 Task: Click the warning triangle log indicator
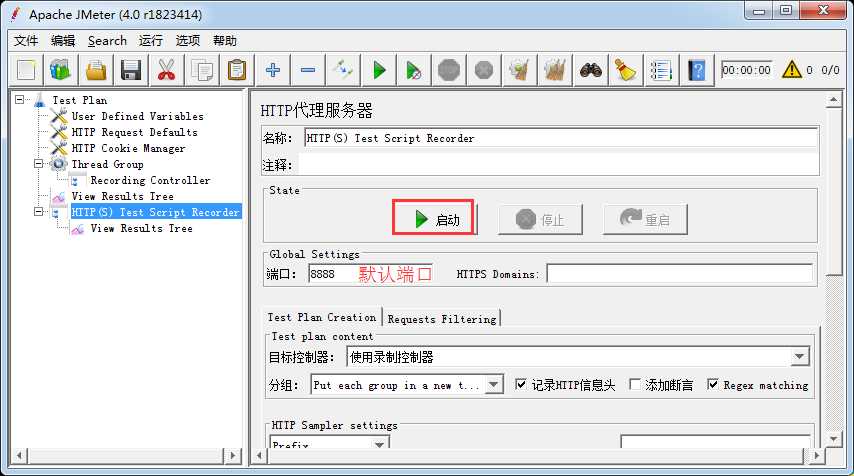(791, 70)
